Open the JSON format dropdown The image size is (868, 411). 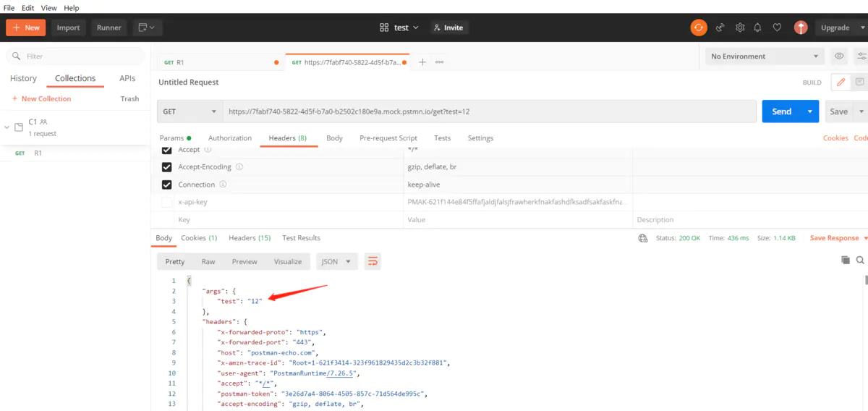(x=336, y=261)
